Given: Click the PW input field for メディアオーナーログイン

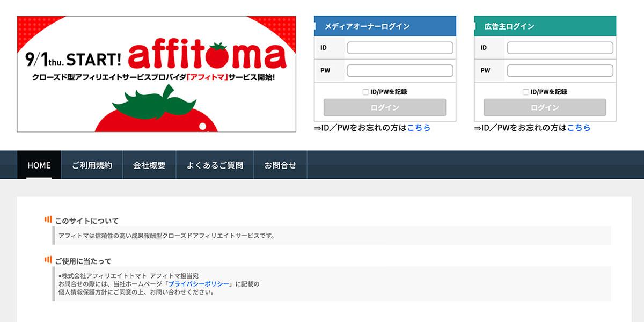Looking at the screenshot, I should (399, 70).
